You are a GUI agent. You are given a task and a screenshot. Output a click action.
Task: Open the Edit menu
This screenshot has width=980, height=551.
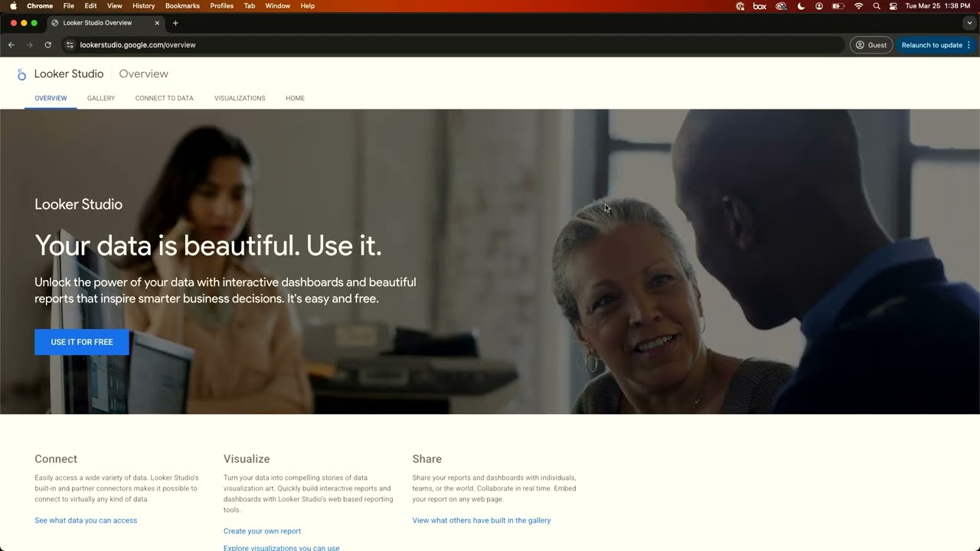coord(90,6)
